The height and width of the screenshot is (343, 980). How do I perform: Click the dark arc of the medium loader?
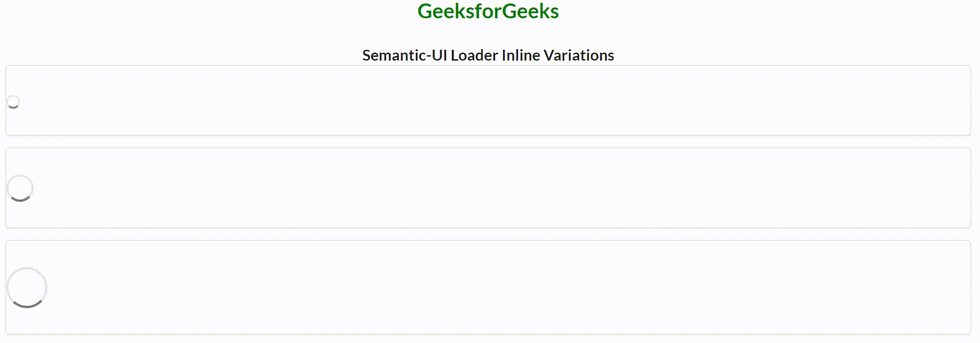(x=21, y=200)
